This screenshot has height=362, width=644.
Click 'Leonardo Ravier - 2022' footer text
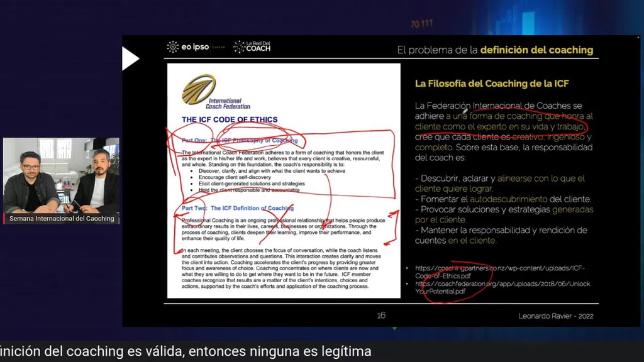coord(556,316)
